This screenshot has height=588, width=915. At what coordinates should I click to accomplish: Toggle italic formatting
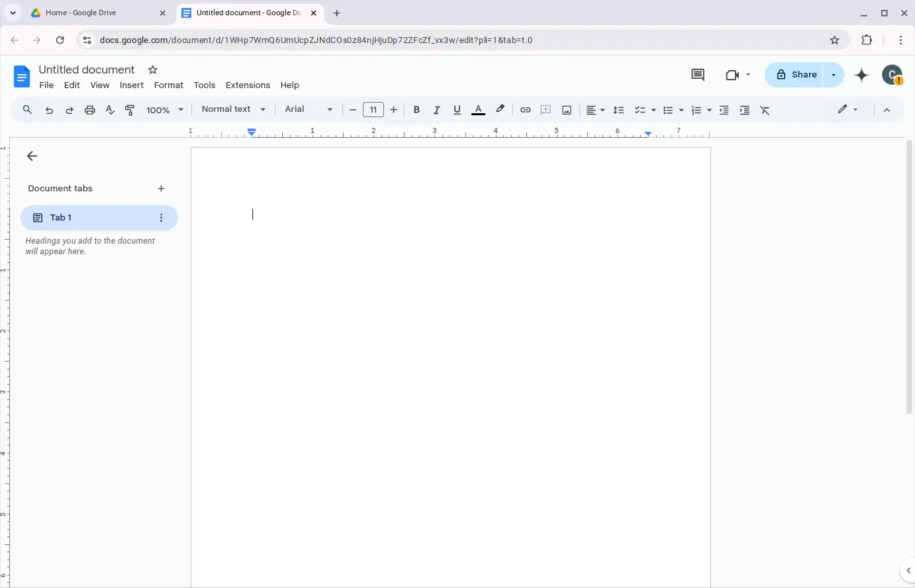click(x=436, y=110)
